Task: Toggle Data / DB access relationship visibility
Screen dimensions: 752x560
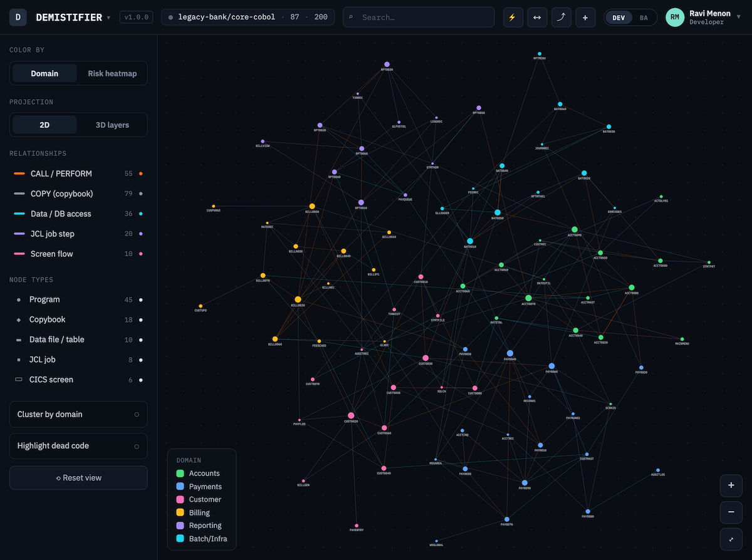Action: pos(78,214)
